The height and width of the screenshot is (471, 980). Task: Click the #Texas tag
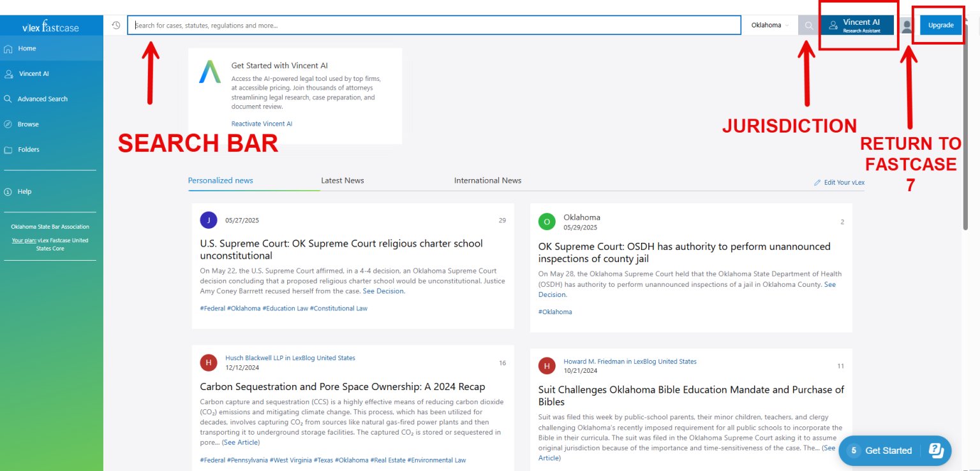[323, 460]
